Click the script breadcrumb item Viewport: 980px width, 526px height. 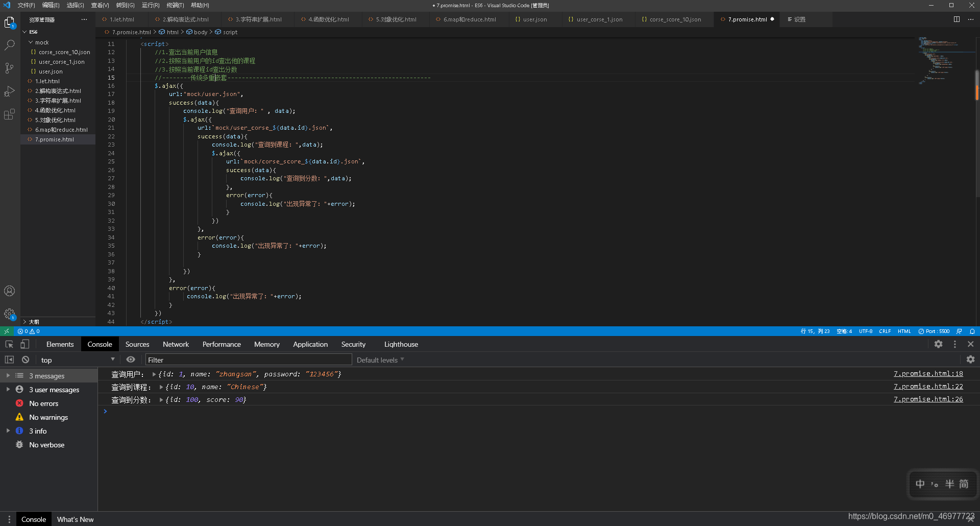coord(226,32)
